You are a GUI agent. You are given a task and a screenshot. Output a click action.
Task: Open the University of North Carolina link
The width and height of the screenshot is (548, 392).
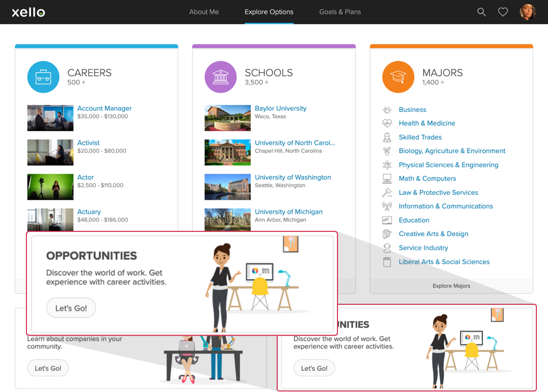coord(295,143)
